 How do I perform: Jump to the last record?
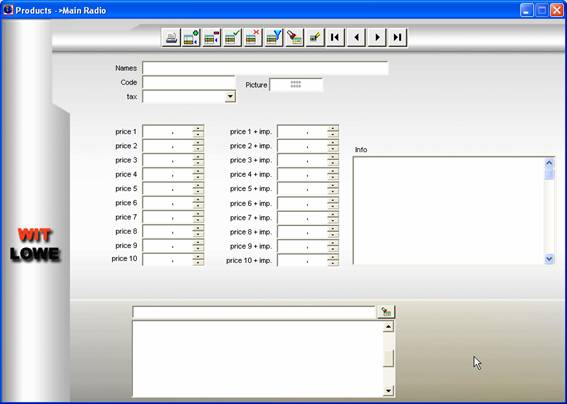(x=397, y=37)
